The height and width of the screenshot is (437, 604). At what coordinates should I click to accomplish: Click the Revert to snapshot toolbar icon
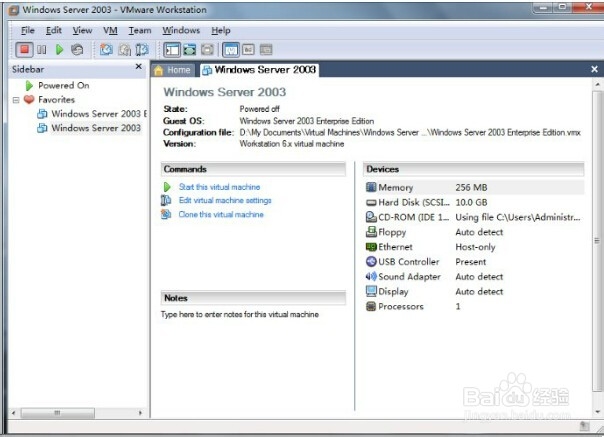124,50
